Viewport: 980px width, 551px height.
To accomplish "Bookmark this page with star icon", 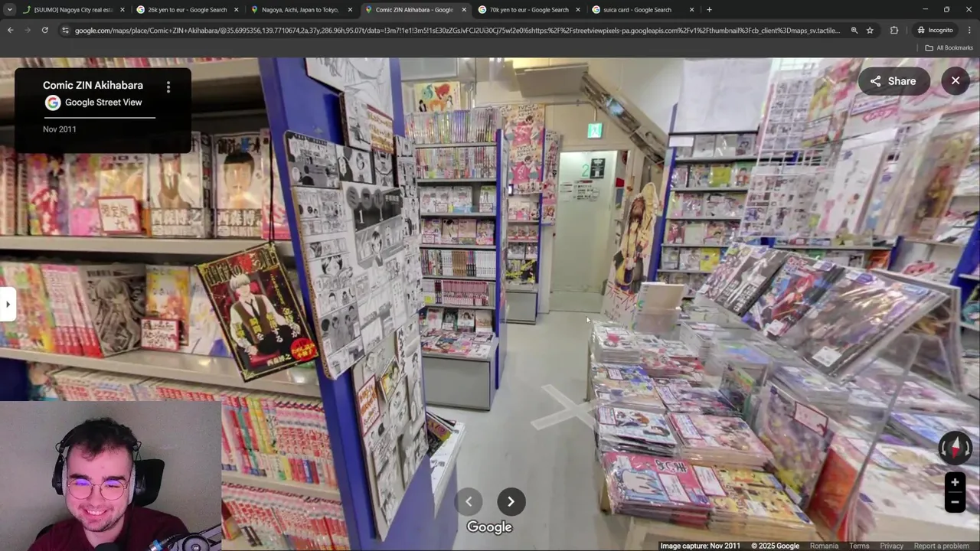I will tap(870, 31).
